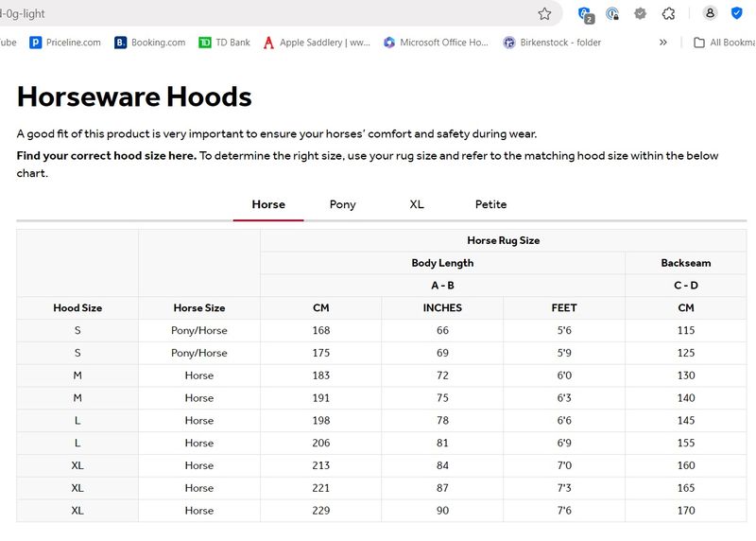Switch to the Petite size tab

pos(490,204)
